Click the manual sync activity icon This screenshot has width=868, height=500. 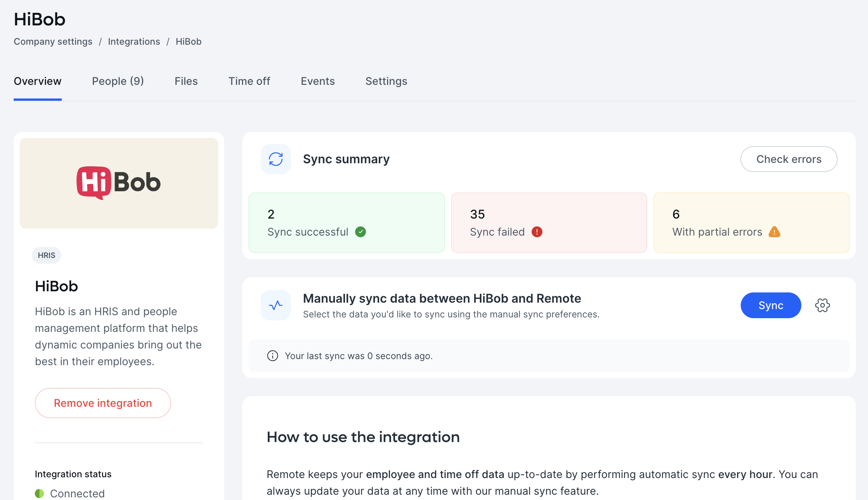click(x=276, y=305)
